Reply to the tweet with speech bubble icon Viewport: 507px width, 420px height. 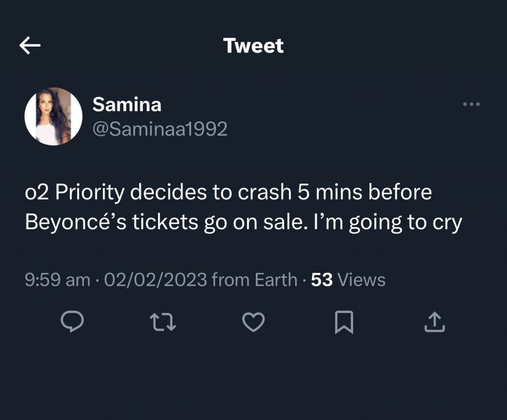pyautogui.click(x=72, y=322)
